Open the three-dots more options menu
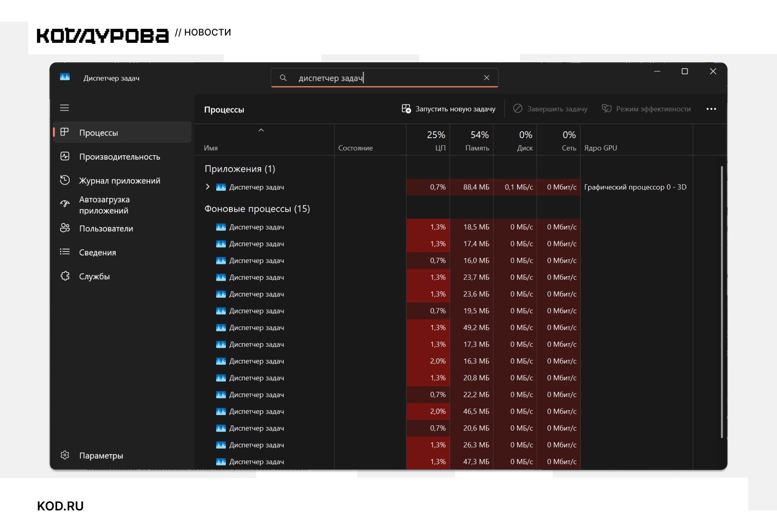 (711, 109)
